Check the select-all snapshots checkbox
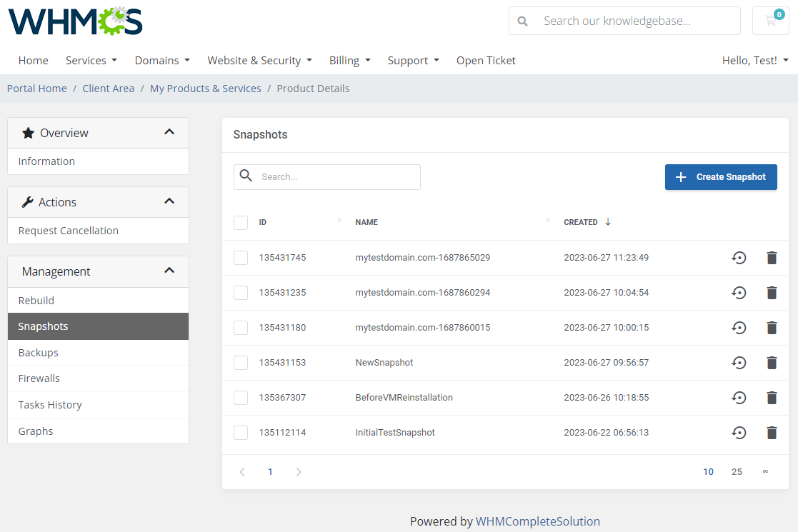The image size is (798, 532). point(241,222)
